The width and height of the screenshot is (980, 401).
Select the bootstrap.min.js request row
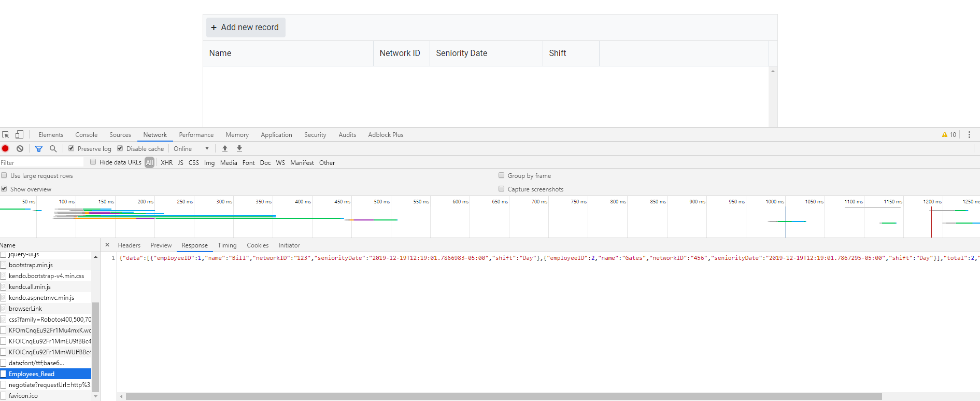click(46, 265)
